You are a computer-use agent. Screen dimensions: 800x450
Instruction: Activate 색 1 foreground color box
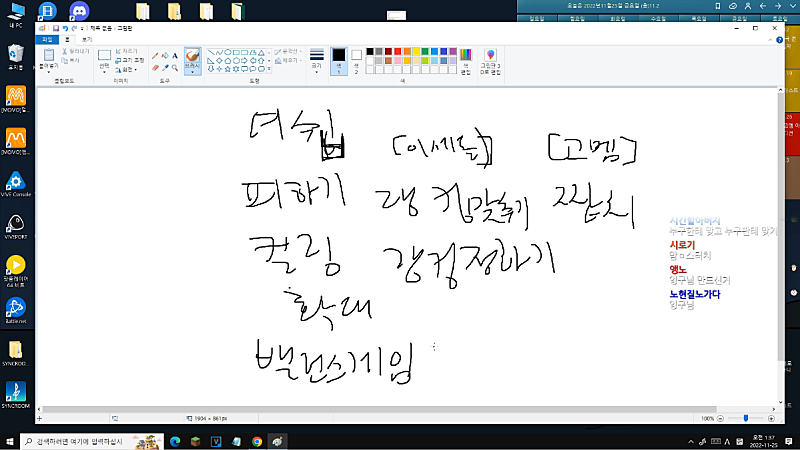coord(339,61)
